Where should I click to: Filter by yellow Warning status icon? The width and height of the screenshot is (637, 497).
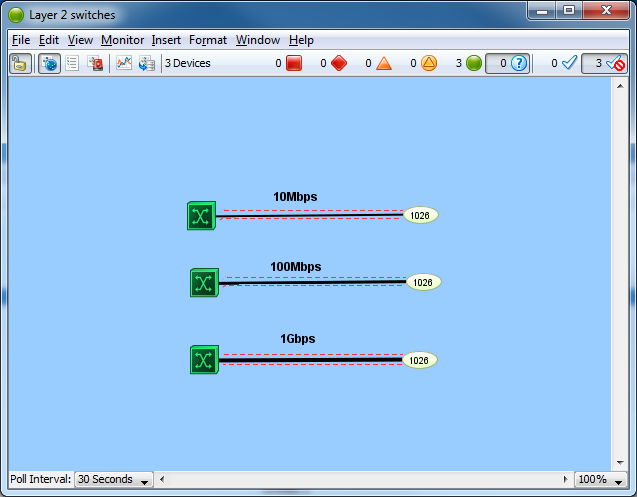tap(429, 63)
